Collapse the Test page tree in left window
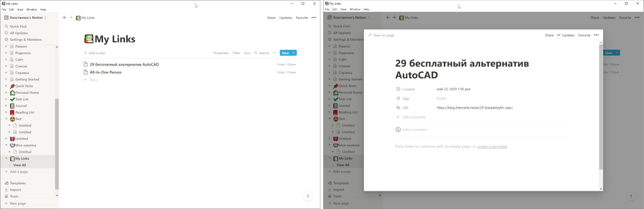This screenshot has width=644, height=209. pyautogui.click(x=6, y=119)
